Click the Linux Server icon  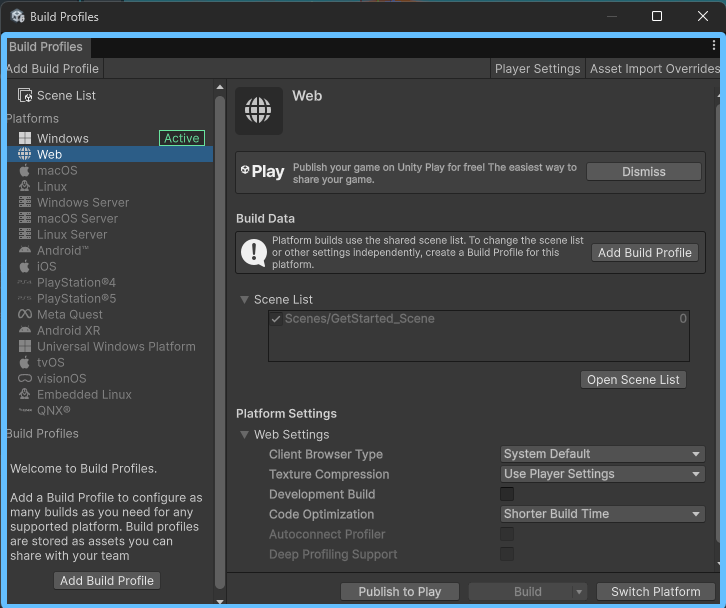click(x=25, y=234)
